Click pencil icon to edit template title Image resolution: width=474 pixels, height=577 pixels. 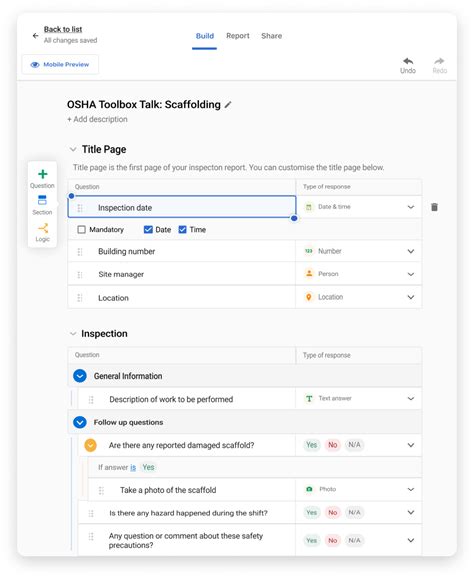(x=228, y=105)
